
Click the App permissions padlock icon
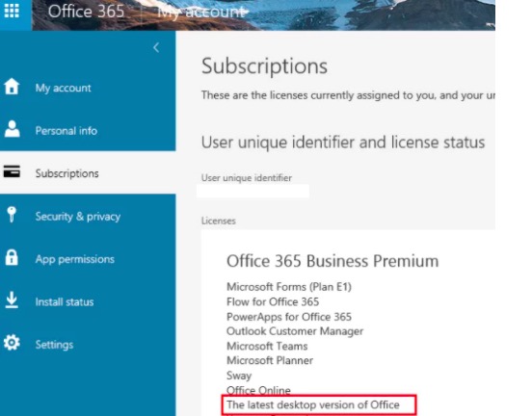pos(12,257)
